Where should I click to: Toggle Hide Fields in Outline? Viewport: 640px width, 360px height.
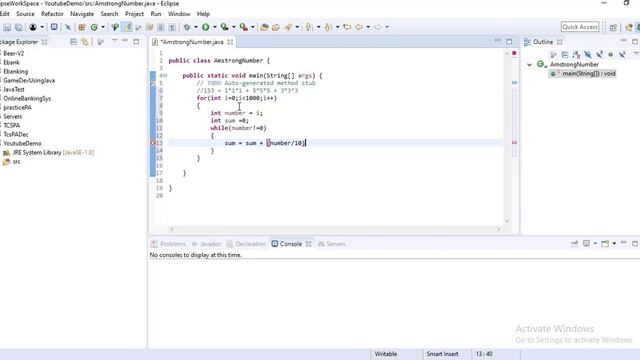[x=587, y=54]
